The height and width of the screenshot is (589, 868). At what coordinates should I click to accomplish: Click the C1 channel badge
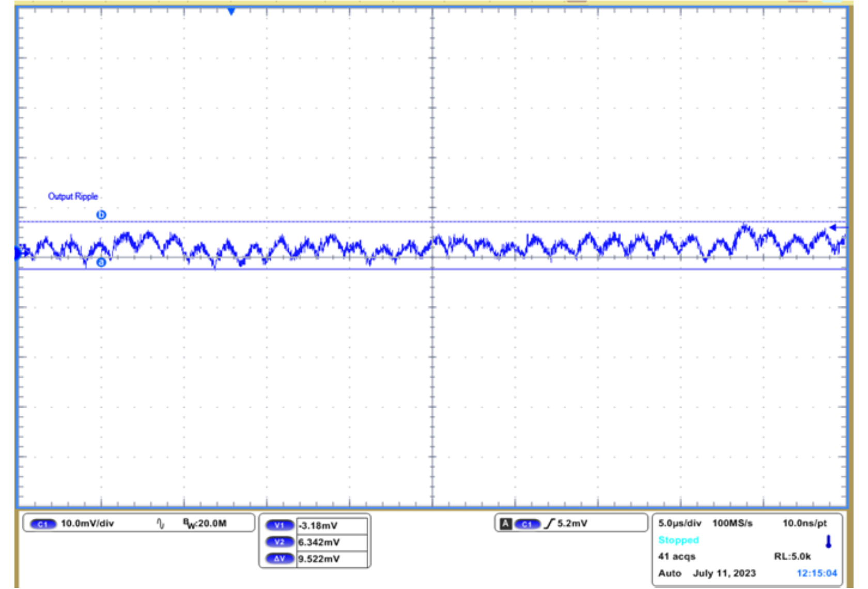point(43,523)
